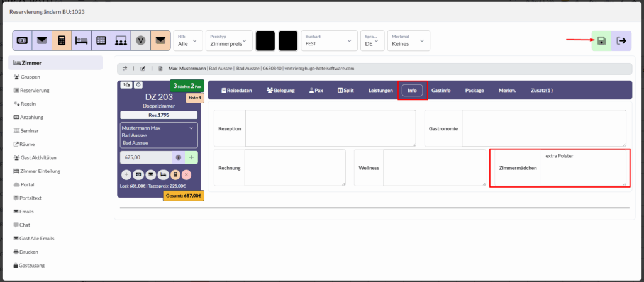Open the calculator icon in the top toolbar
Image resolution: width=644 pixels, height=282 pixels.
pyautogui.click(x=62, y=40)
